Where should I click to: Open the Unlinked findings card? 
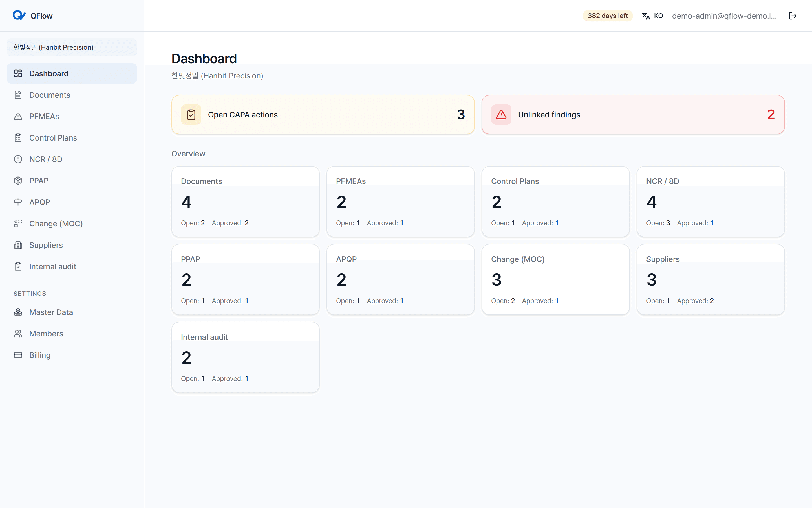click(633, 115)
